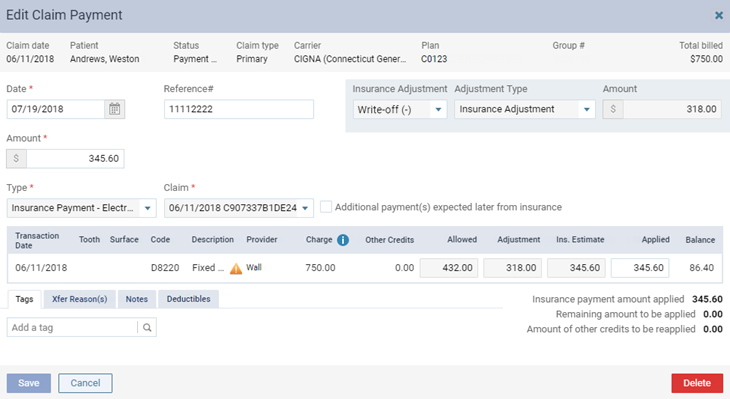
Task: Click the charge value 750.00
Action: coord(320,268)
